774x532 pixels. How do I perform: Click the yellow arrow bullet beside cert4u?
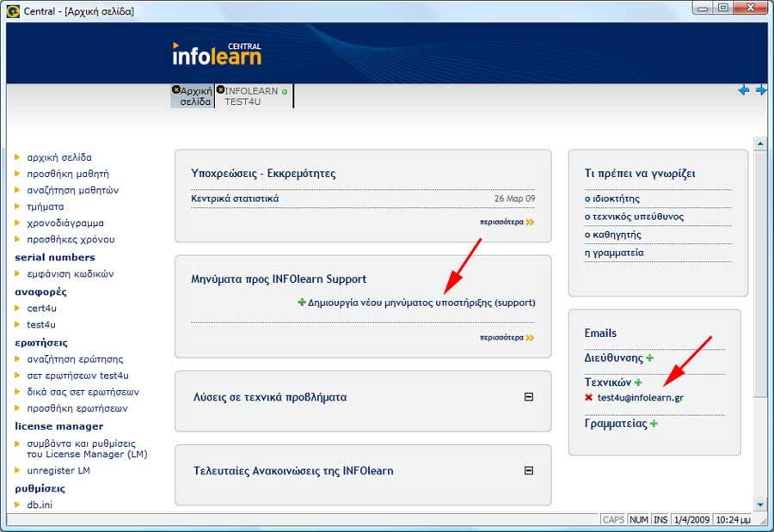(17, 308)
